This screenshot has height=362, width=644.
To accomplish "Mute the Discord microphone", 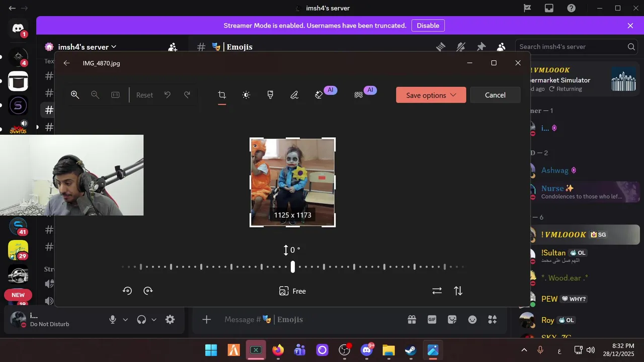I will coord(113,319).
